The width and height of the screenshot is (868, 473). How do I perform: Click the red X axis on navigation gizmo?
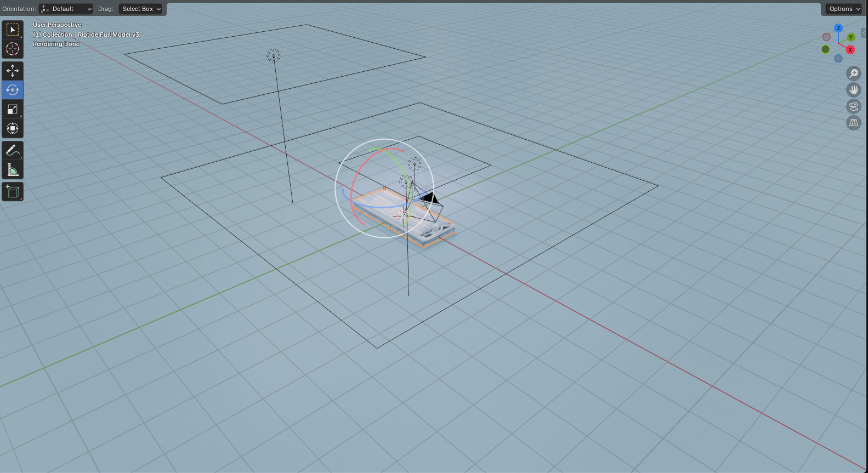coord(850,50)
